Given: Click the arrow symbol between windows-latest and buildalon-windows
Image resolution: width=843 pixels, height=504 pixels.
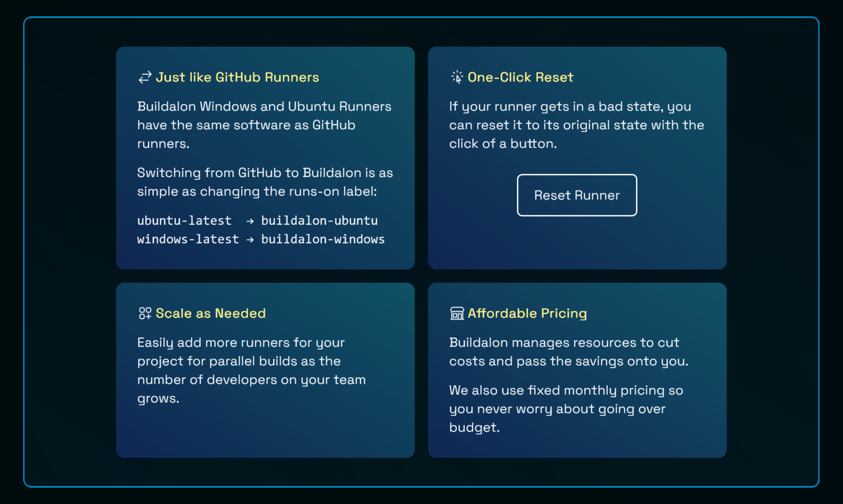Looking at the screenshot, I should [x=250, y=239].
